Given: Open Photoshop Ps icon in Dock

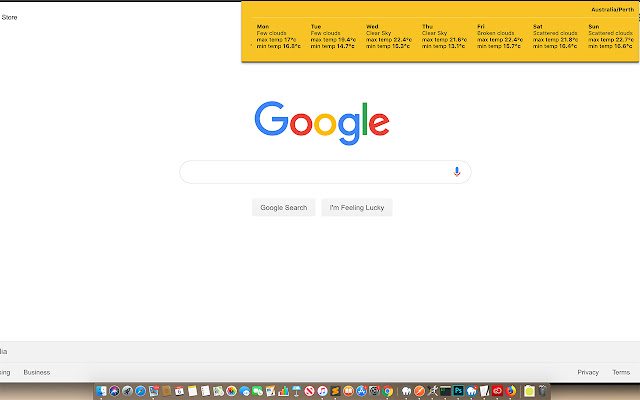Looking at the screenshot, I should [x=458, y=391].
